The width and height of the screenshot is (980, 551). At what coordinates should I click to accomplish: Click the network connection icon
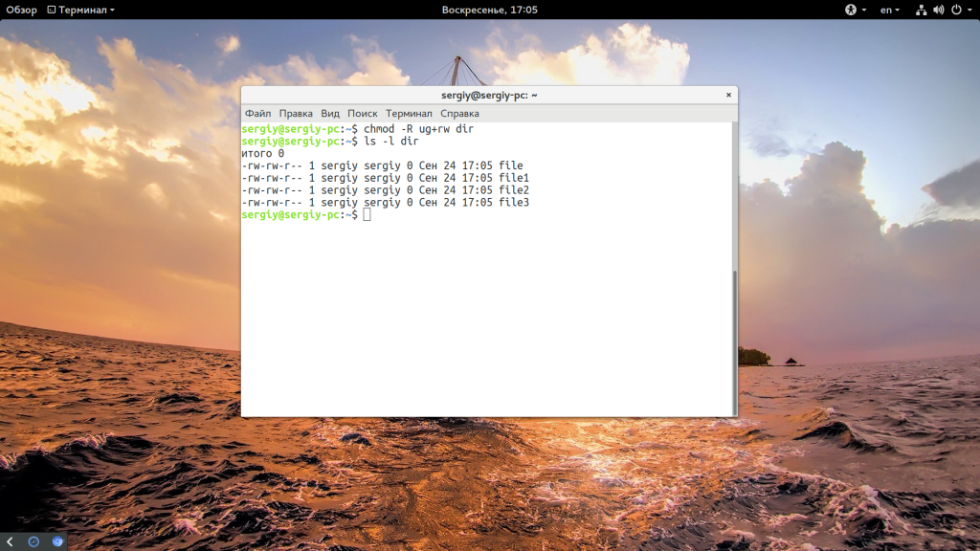click(921, 10)
